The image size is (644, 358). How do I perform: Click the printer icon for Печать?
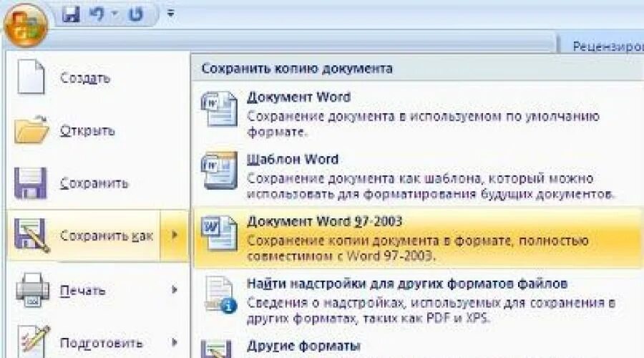tap(32, 290)
